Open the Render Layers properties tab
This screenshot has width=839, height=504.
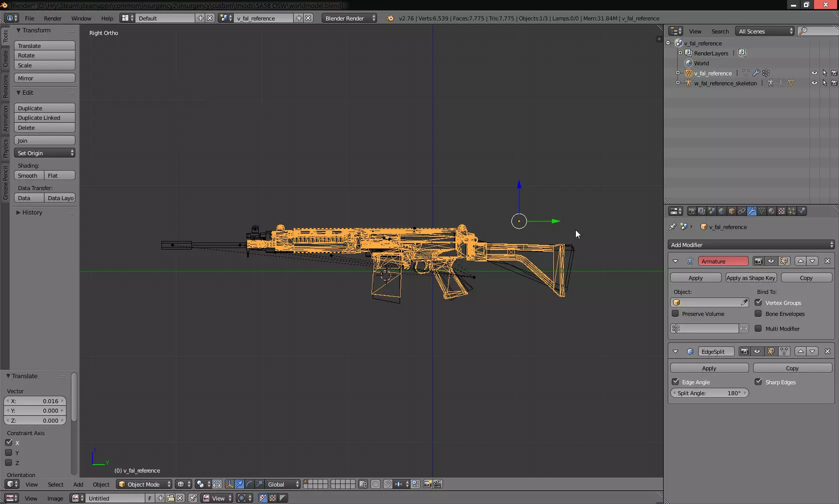[702, 211]
